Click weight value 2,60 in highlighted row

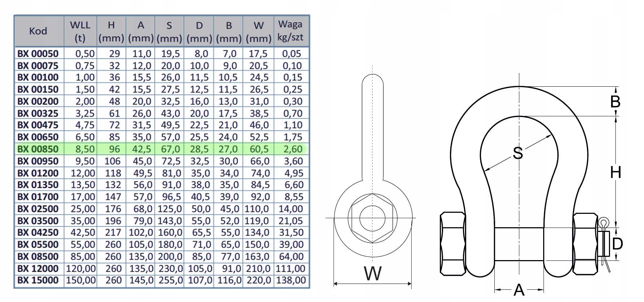click(x=292, y=149)
